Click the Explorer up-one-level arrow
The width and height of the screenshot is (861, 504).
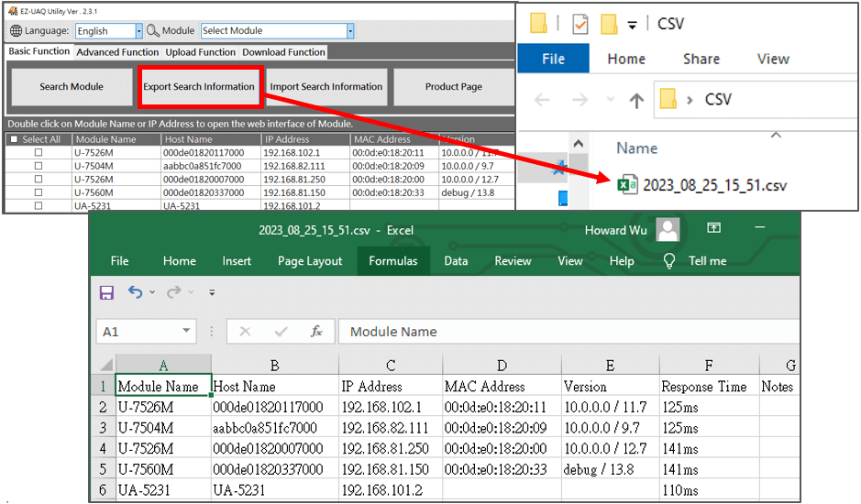(x=636, y=101)
